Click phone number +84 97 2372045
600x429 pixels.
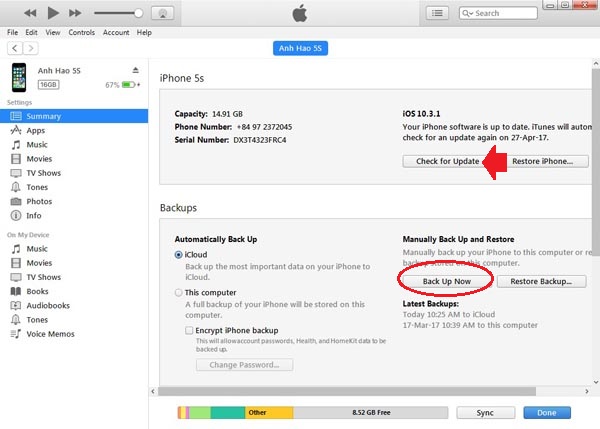(x=264, y=127)
